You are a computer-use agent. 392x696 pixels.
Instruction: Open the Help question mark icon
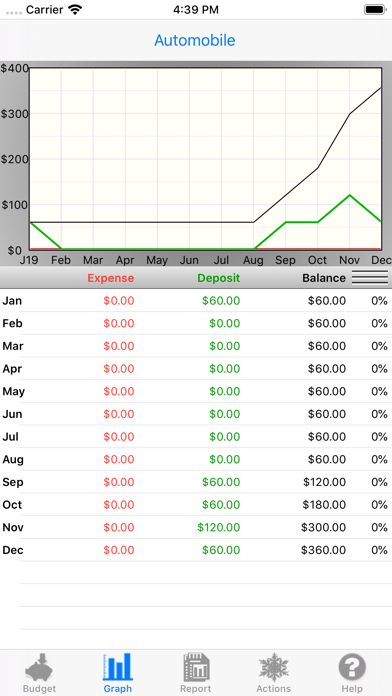[352, 672]
